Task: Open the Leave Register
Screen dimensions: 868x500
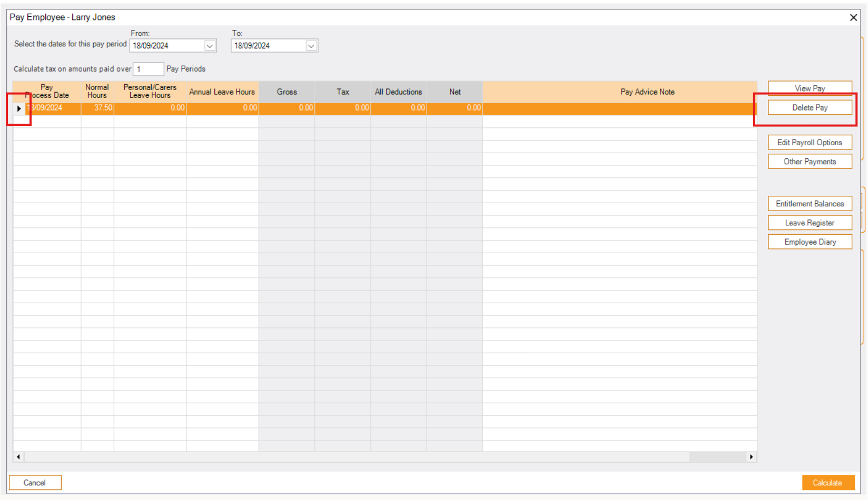Action: [810, 223]
